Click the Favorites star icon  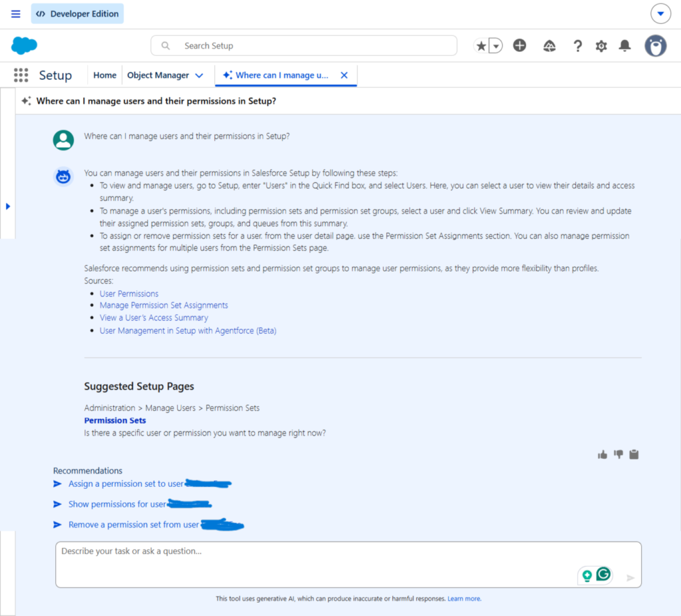[x=481, y=46]
